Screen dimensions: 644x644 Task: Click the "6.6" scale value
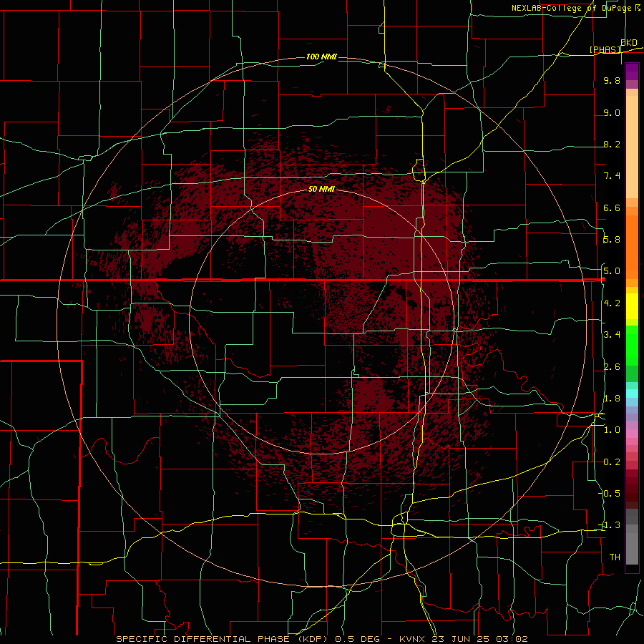pos(612,208)
